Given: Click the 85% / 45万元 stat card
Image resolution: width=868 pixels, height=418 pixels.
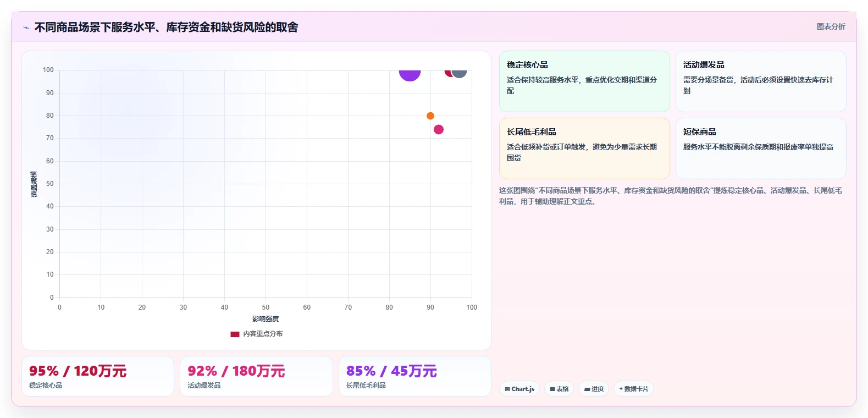Looking at the screenshot, I should [415, 376].
